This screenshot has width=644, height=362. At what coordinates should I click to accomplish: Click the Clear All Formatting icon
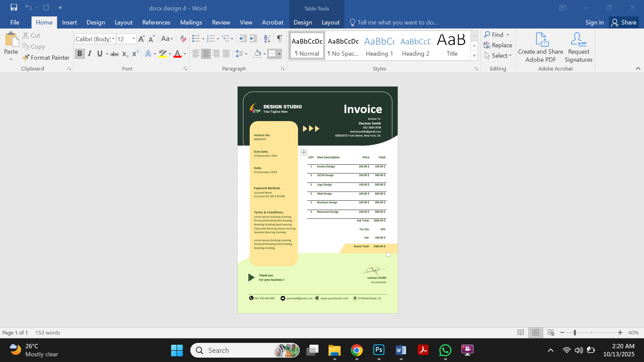(183, 39)
